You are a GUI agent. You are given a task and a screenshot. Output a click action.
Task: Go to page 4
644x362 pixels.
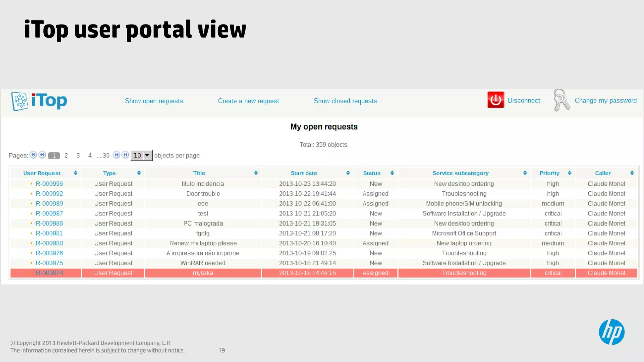pos(90,156)
